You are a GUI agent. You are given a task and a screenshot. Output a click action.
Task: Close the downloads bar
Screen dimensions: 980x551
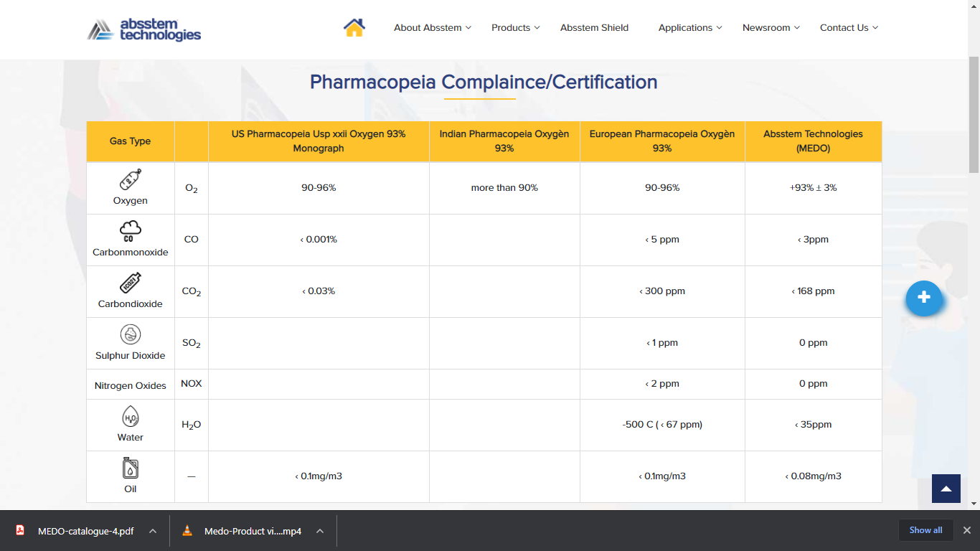pos(966,530)
